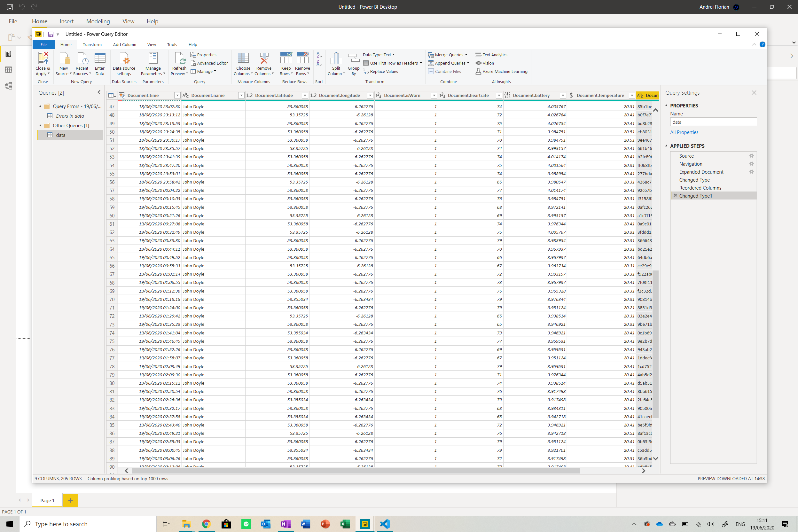Click the All Properties link

[x=684, y=132]
